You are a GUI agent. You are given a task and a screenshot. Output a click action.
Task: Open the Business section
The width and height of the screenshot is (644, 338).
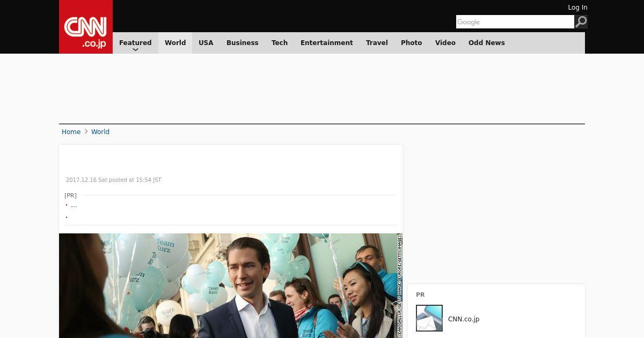click(243, 43)
